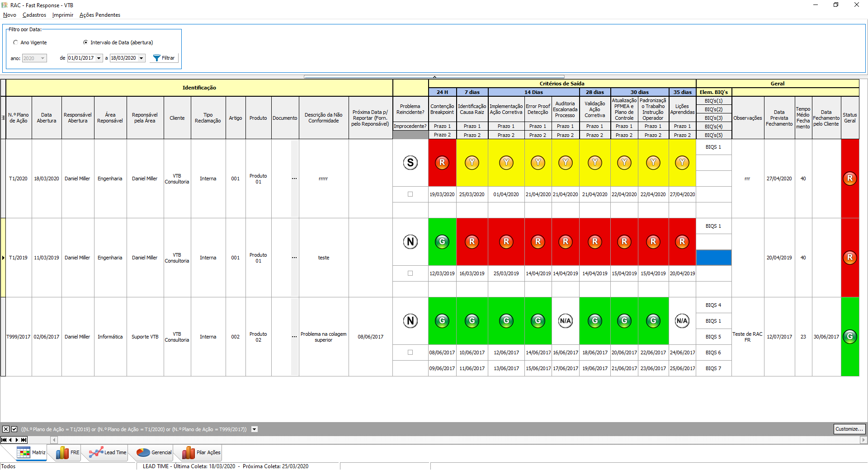Click the N/A Auditoria Escalonada icon for T999/2017
Viewport: 868px width, 470px height.
(566, 321)
